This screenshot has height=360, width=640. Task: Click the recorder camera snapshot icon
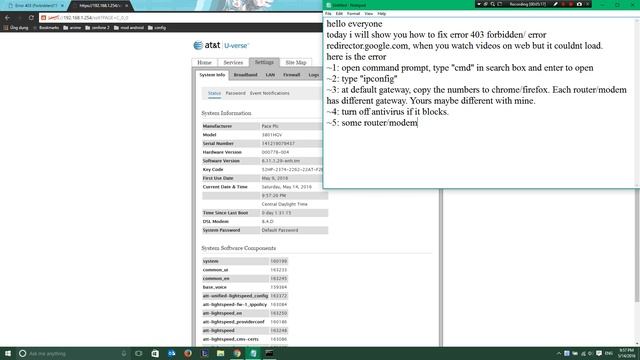click(579, 4)
